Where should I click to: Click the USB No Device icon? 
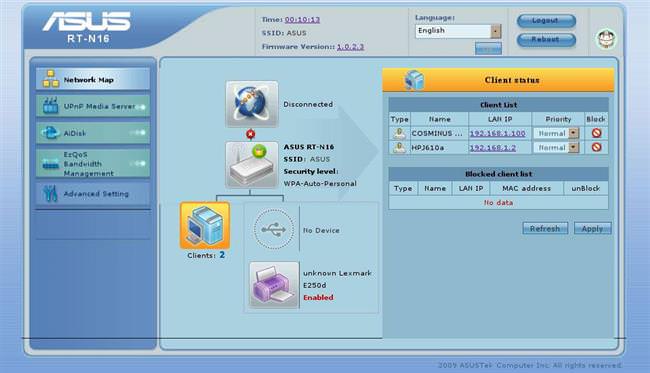[x=273, y=229]
